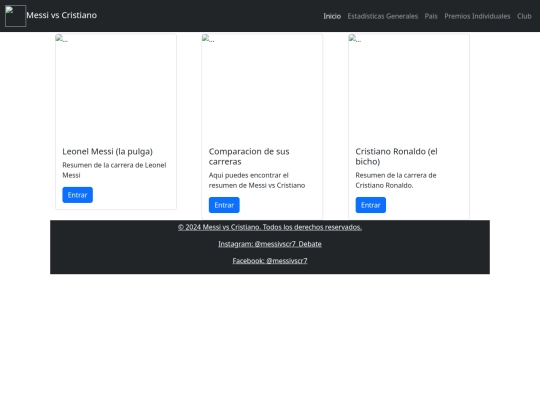Open Premios Individuales page
This screenshot has height=405, width=540.
tap(477, 16)
